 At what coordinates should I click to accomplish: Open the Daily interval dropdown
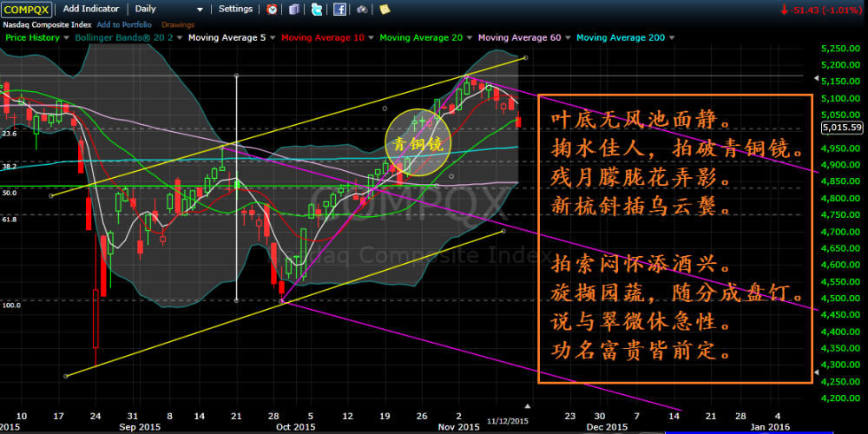point(169,9)
